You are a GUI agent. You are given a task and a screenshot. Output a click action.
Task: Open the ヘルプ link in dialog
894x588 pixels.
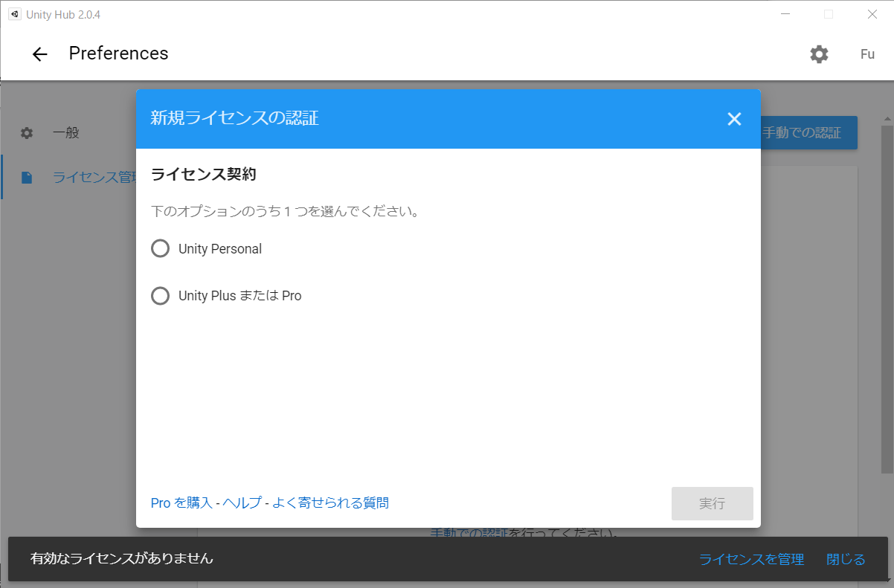tap(242, 503)
